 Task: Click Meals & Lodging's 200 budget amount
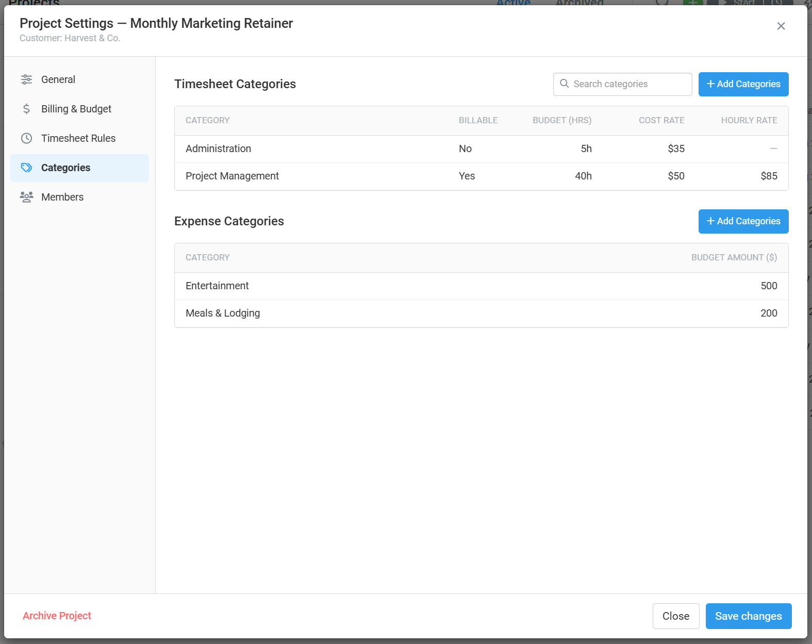coord(769,313)
